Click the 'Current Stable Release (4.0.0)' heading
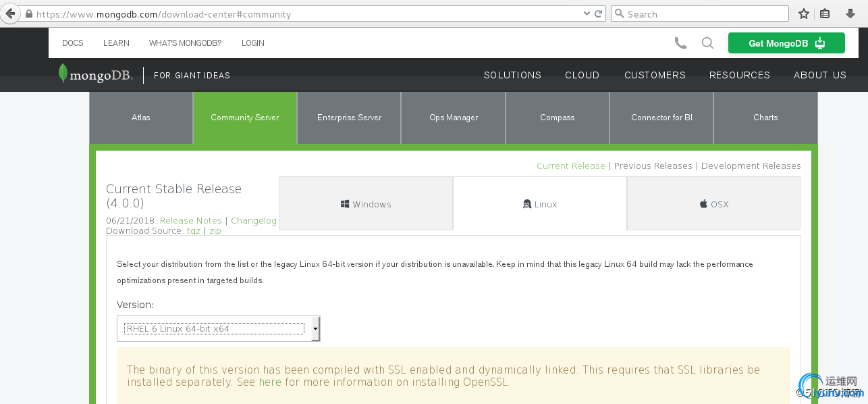The height and width of the screenshot is (404, 868). pos(173,196)
